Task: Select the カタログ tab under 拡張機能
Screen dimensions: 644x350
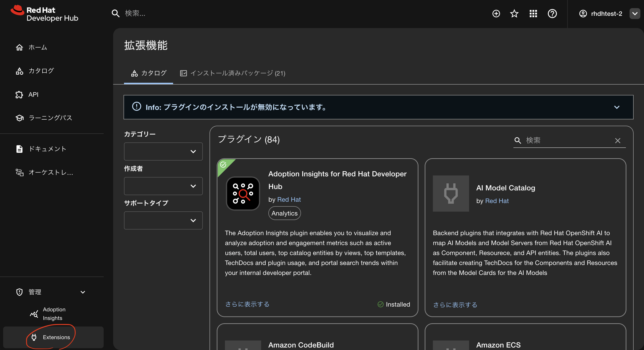Action: pos(149,73)
